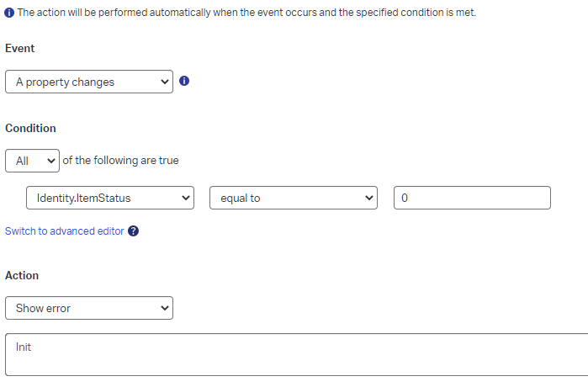588x387 pixels.
Task: Click the condition value field containing 0
Action: coord(472,198)
